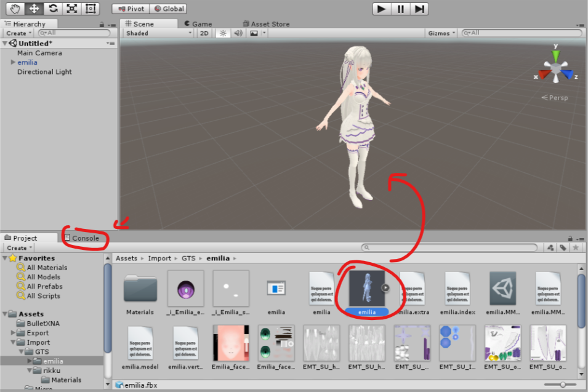Screen dimensions: 588x392
Task: Select All Prefabs favorite
Action: (x=44, y=286)
